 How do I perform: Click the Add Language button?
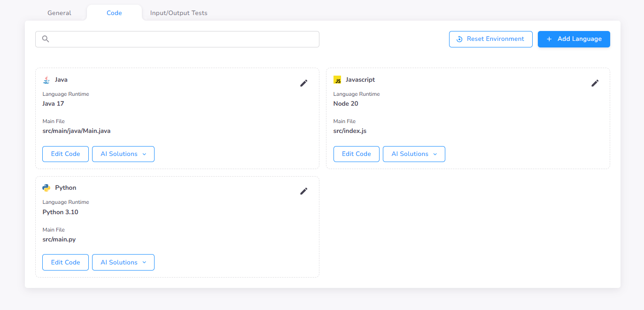pyautogui.click(x=574, y=39)
